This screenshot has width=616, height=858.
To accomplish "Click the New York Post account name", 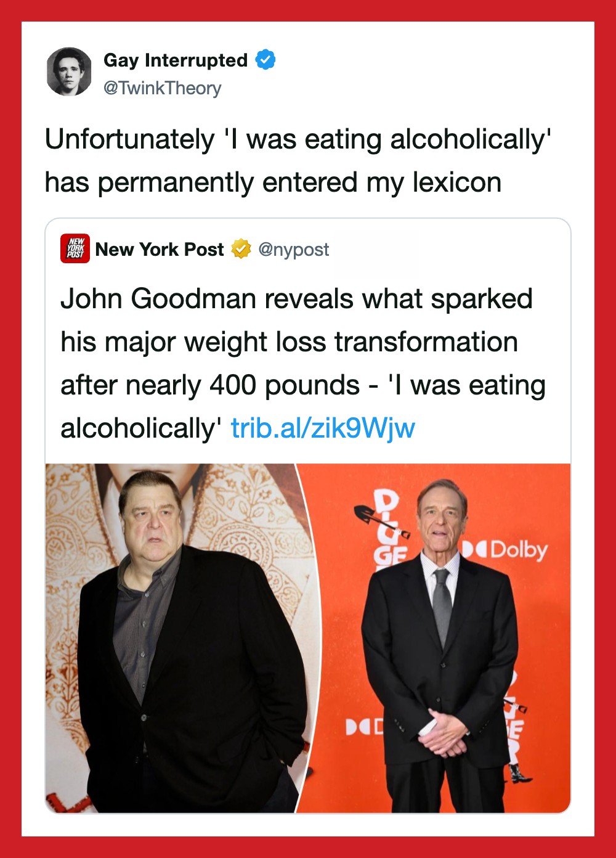I will (160, 249).
